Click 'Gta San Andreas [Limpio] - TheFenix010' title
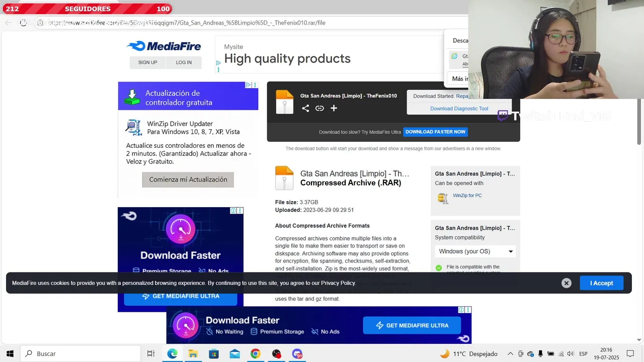Image resolution: width=644 pixels, height=362 pixels. click(x=349, y=96)
